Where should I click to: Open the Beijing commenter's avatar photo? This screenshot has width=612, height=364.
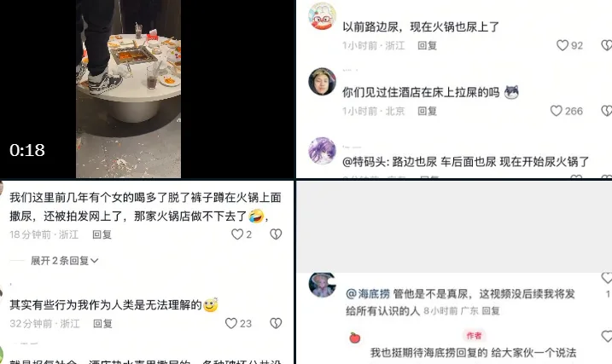322,82
